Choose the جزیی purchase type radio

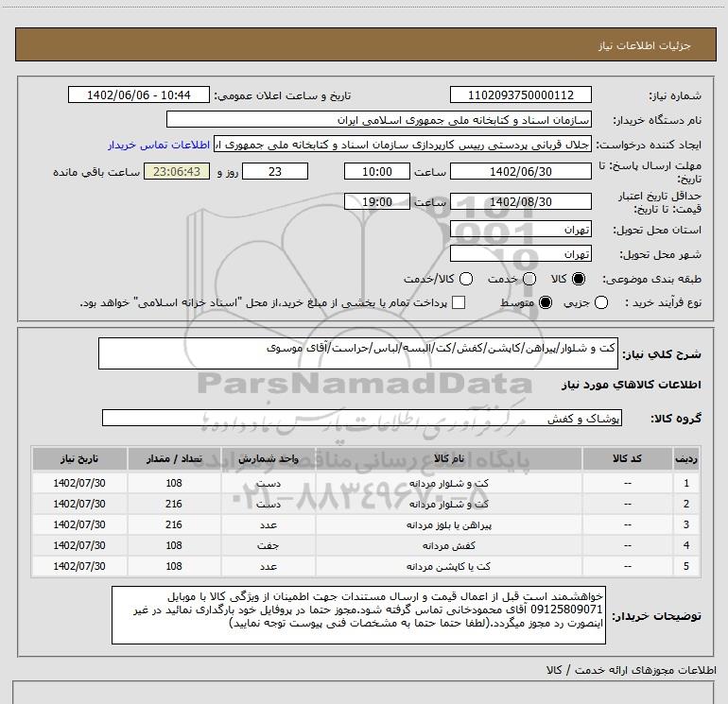601,302
